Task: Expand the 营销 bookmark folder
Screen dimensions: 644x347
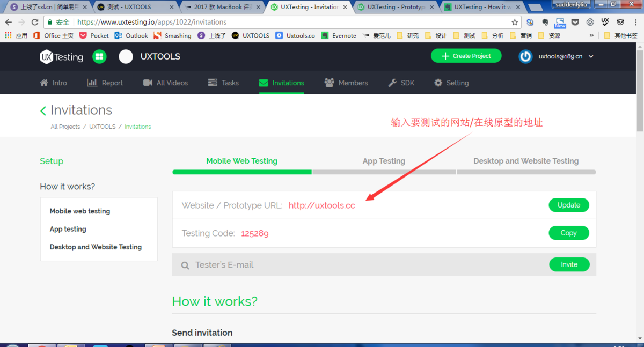Action: click(521, 35)
